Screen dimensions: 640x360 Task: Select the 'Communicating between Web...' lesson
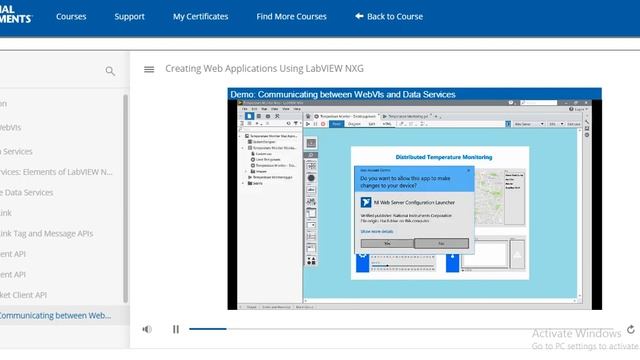(x=55, y=316)
